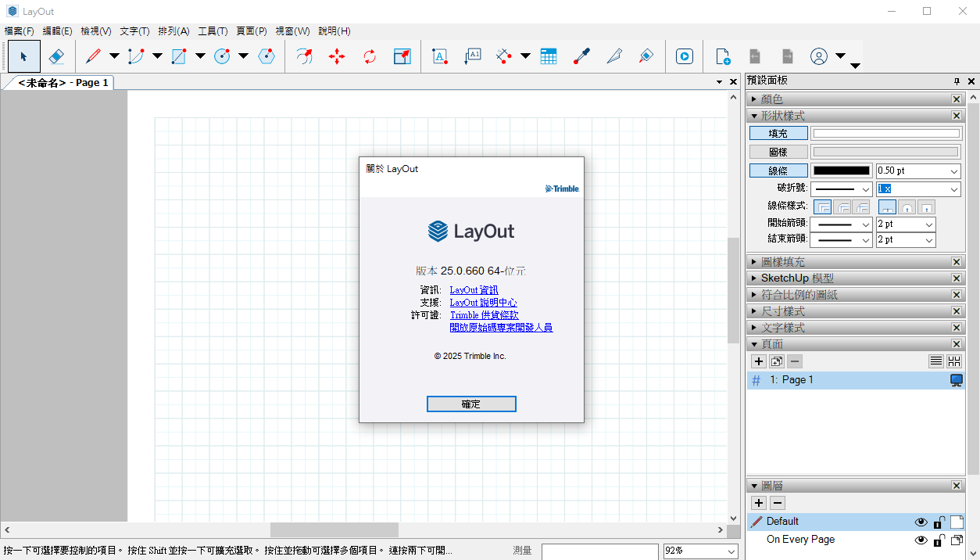Hide the On Every Page layer
Screen dimensions: 980x560
point(921,540)
